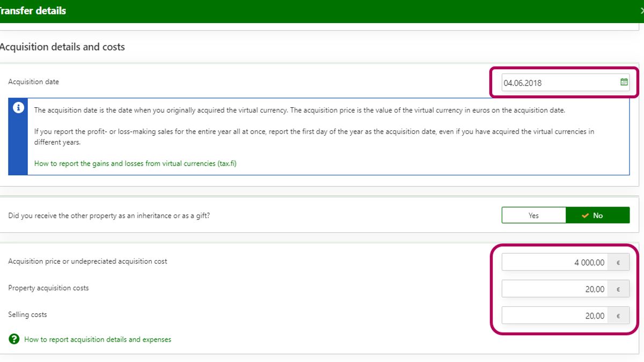Edit the Acquisition price amount 4 000,00
Viewport: 644px width, 362px height.
pyautogui.click(x=555, y=263)
